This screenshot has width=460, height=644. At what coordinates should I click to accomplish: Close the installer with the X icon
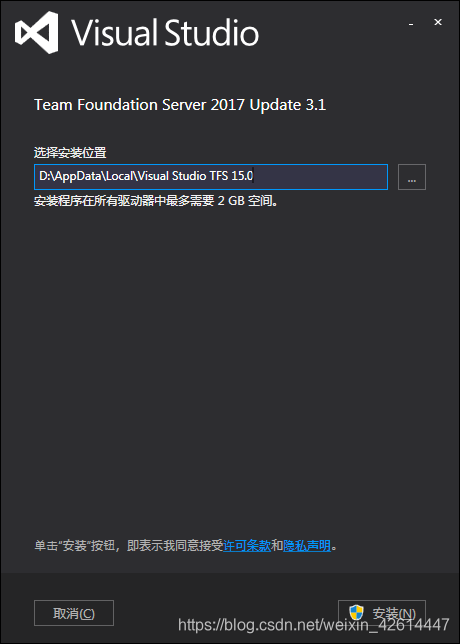coord(438,22)
